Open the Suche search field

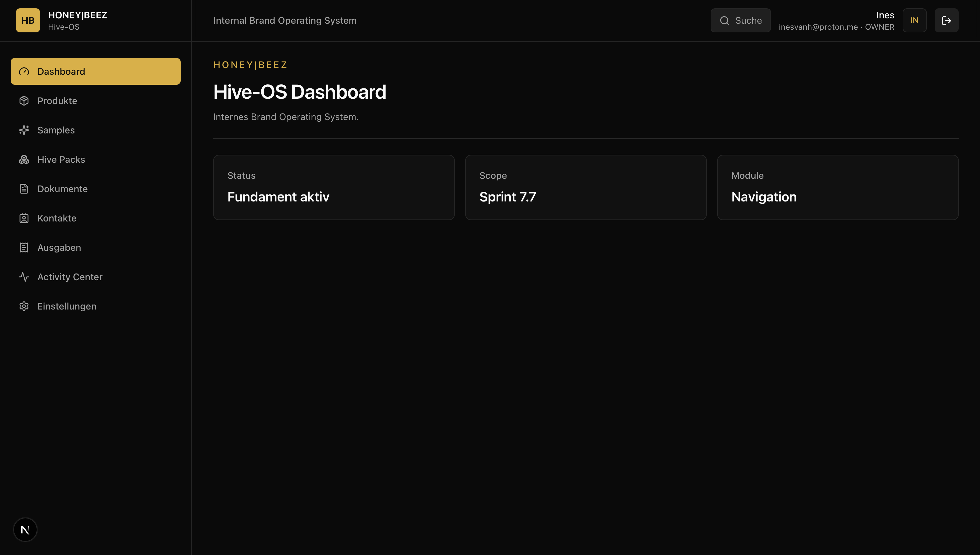point(740,20)
